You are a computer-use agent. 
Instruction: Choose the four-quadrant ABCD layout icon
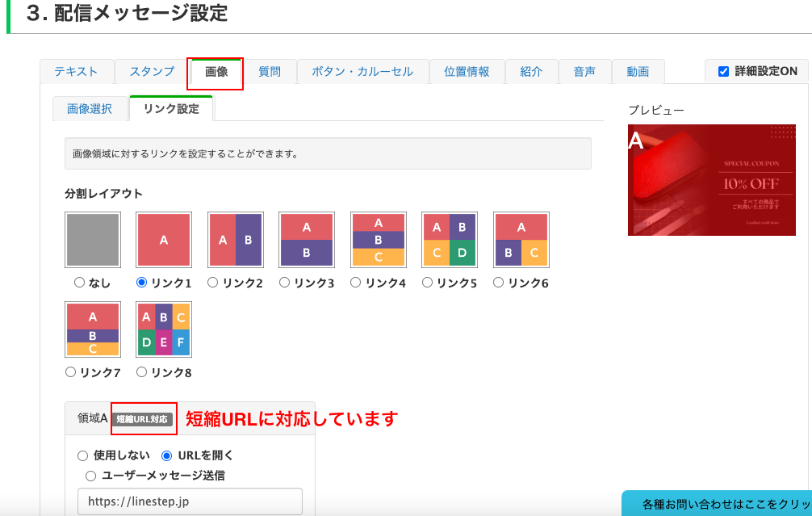[450, 240]
